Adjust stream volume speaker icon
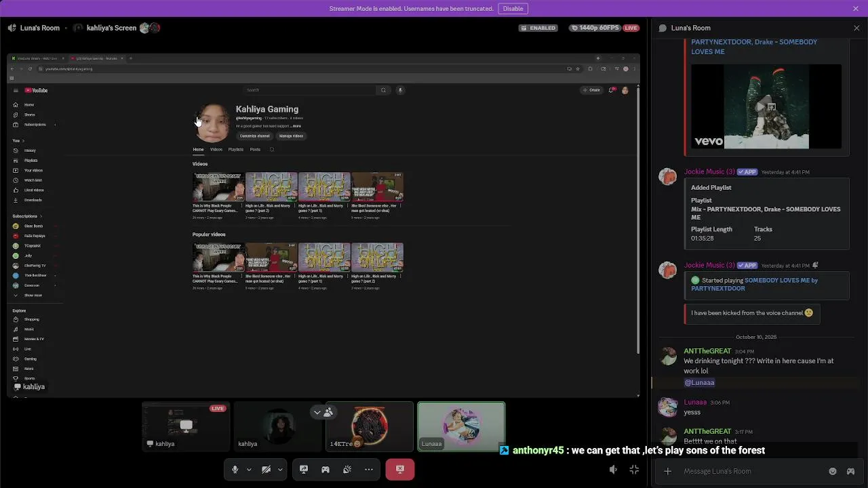The width and height of the screenshot is (868, 488). [x=613, y=470]
